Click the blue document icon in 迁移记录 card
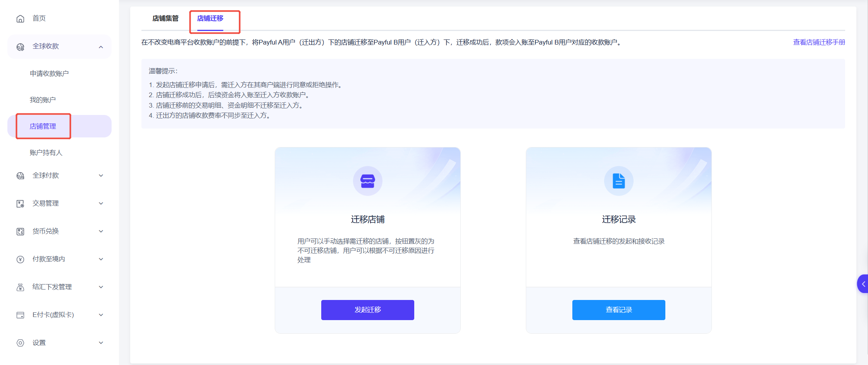This screenshot has height=365, width=868. (x=618, y=181)
